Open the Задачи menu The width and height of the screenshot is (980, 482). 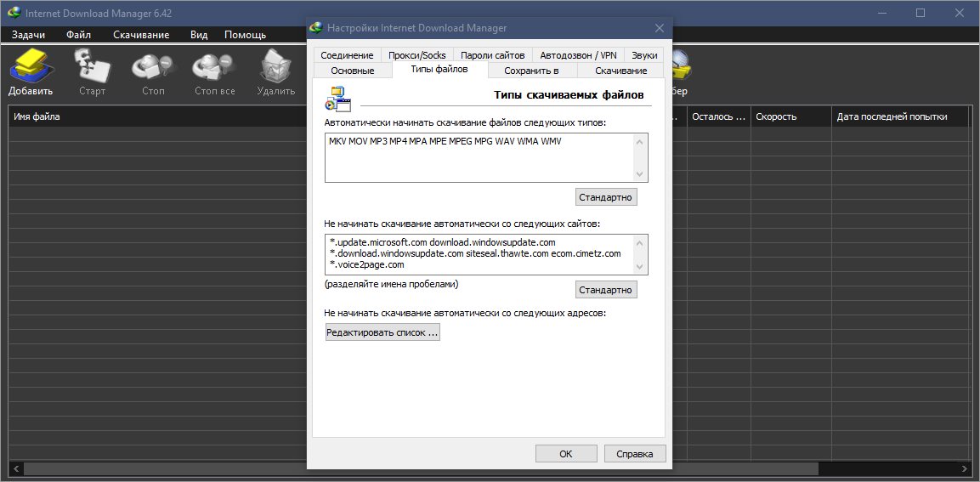click(28, 35)
